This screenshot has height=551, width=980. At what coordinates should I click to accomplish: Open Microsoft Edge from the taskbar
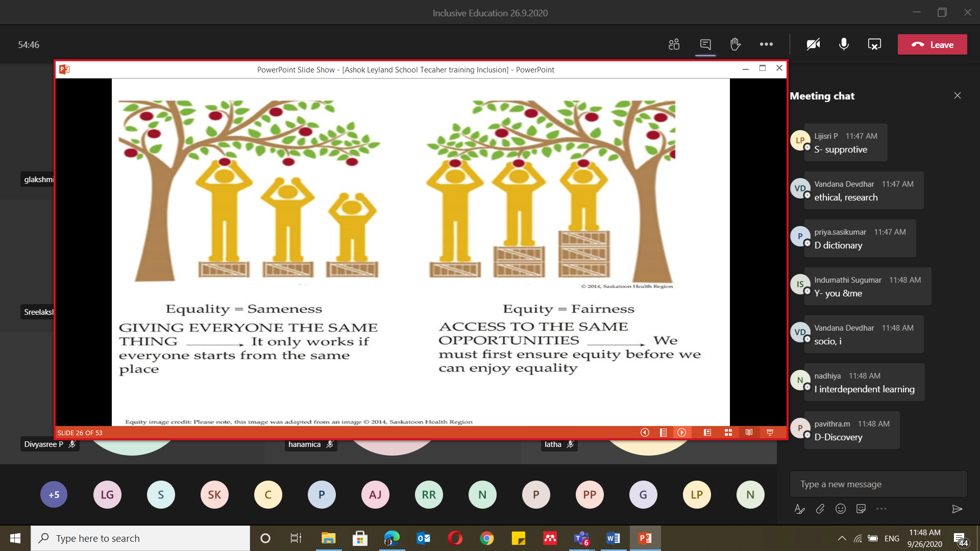[391, 538]
